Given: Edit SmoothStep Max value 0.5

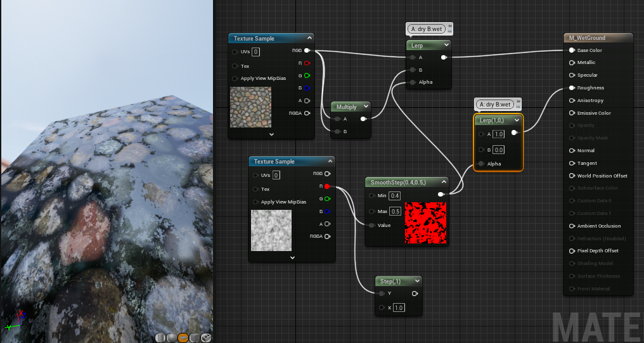Looking at the screenshot, I should tap(395, 211).
